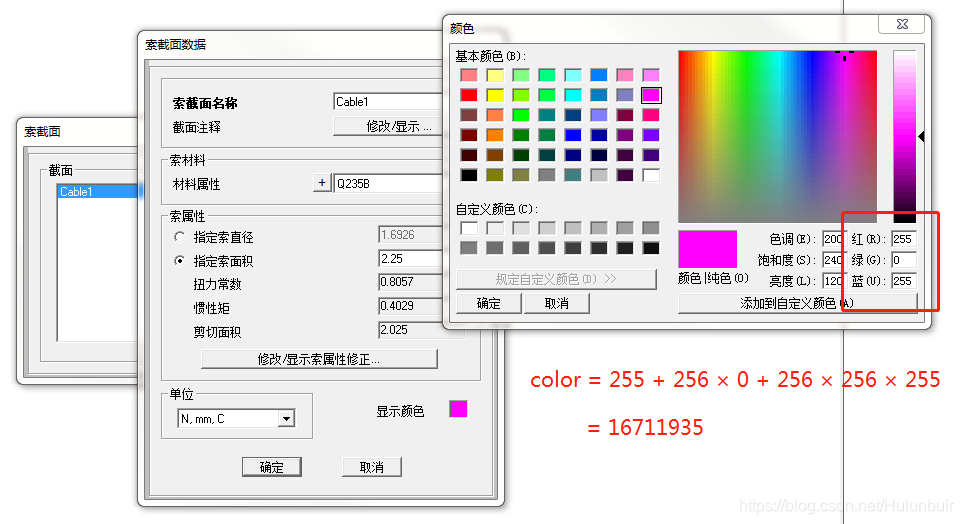964x524 pixels.
Task: Confirm cable section data with 确定
Action: click(x=272, y=467)
